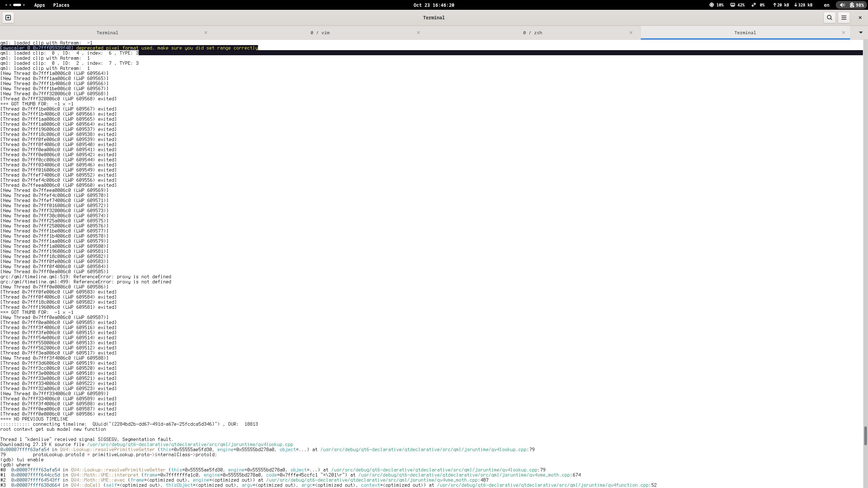
Task: Close the first Terminal tab
Action: [206, 33]
